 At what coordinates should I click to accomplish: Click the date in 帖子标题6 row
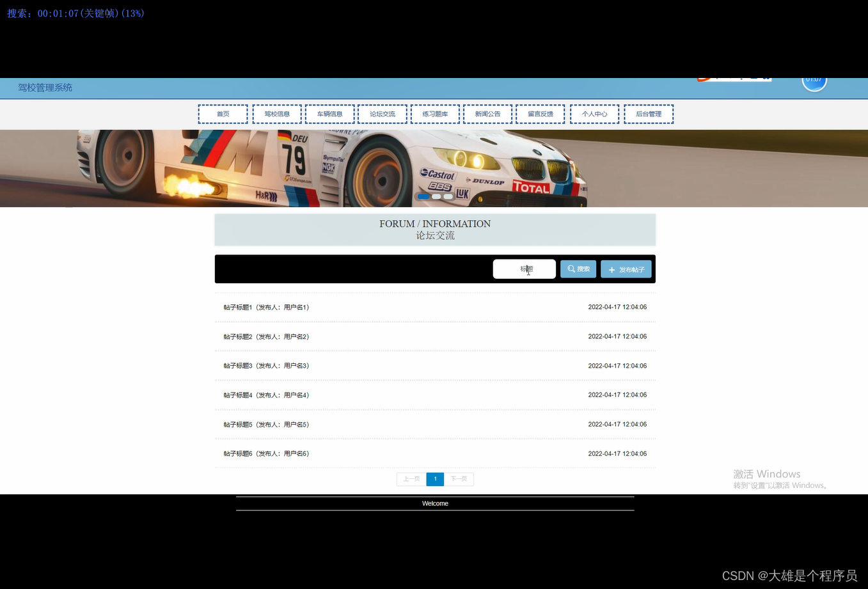coord(617,453)
